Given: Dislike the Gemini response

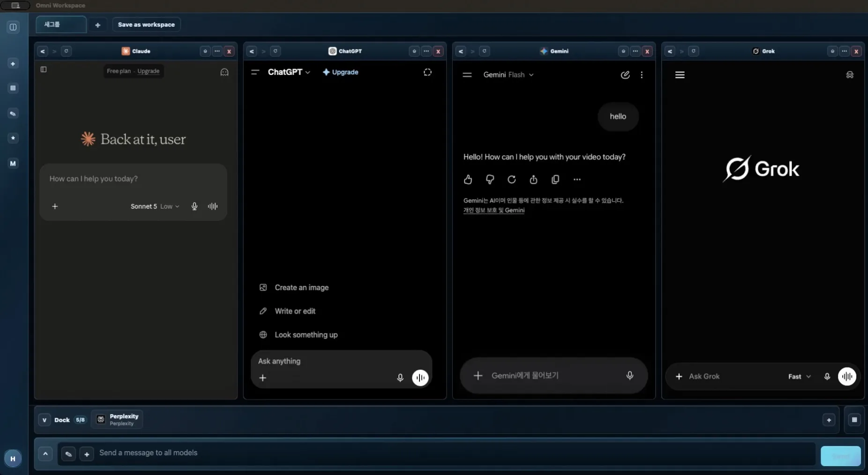Looking at the screenshot, I should (x=490, y=179).
